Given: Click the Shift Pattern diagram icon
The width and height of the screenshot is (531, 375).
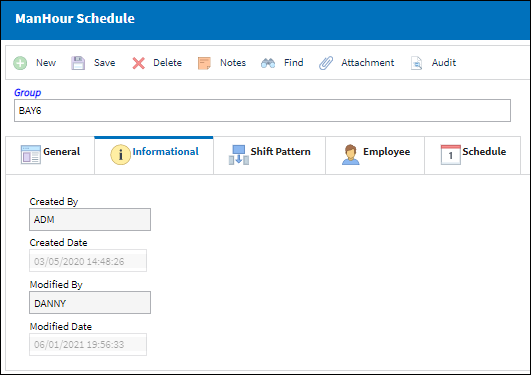Looking at the screenshot, I should [x=239, y=155].
